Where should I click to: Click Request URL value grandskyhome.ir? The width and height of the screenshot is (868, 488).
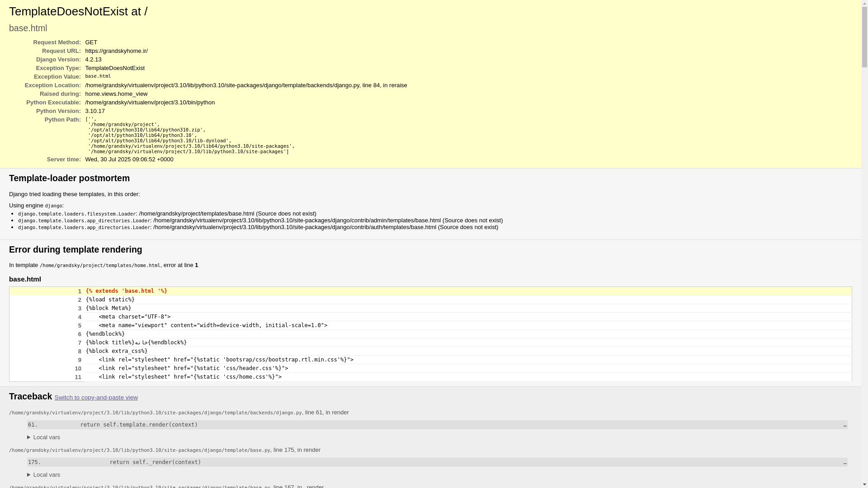(x=116, y=51)
